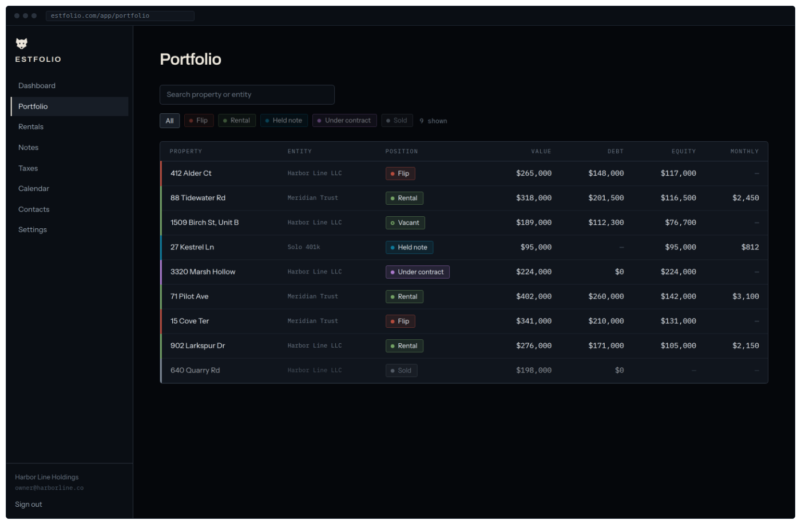Viewport: 801px width, 532px height.
Task: Click the Vacant position badge
Action: tap(405, 223)
